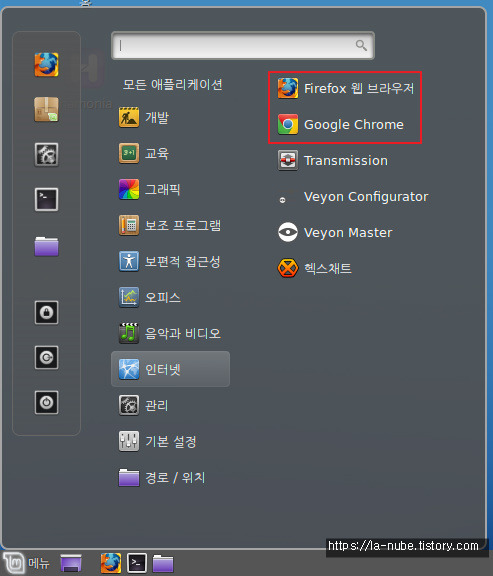The height and width of the screenshot is (576, 493).
Task: Open the 음악과 비디오 category
Action: tap(170, 333)
